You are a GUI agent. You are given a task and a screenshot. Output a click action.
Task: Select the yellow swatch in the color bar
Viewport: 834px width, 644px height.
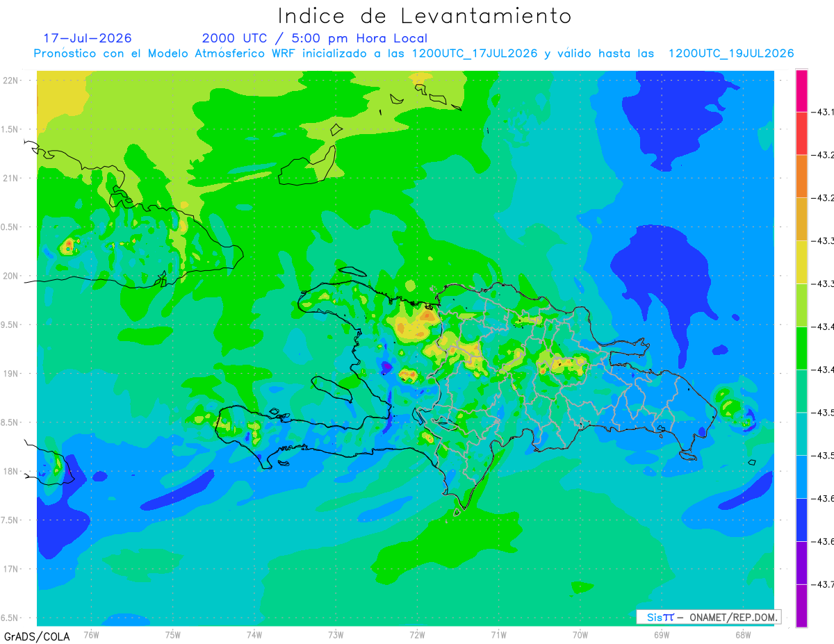pos(801,262)
